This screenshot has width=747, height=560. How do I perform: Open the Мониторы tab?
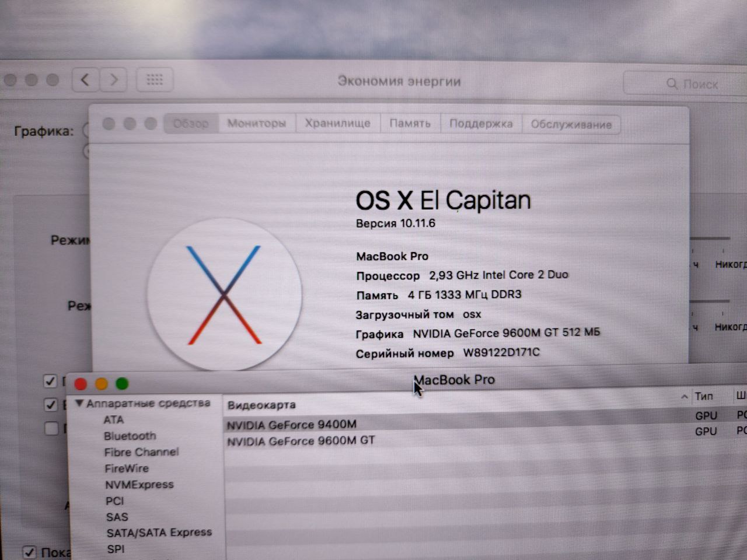pos(257,123)
